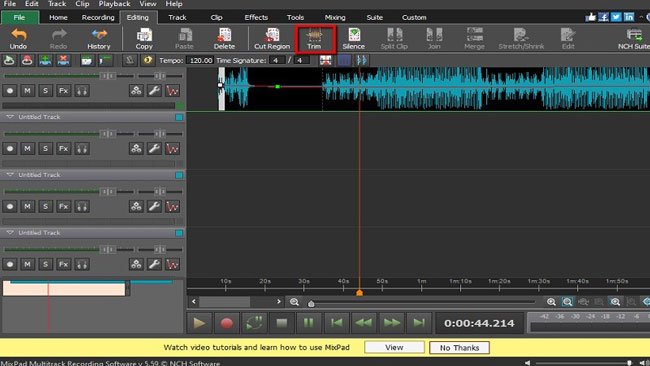Click the red X delete-track icon

[63, 61]
